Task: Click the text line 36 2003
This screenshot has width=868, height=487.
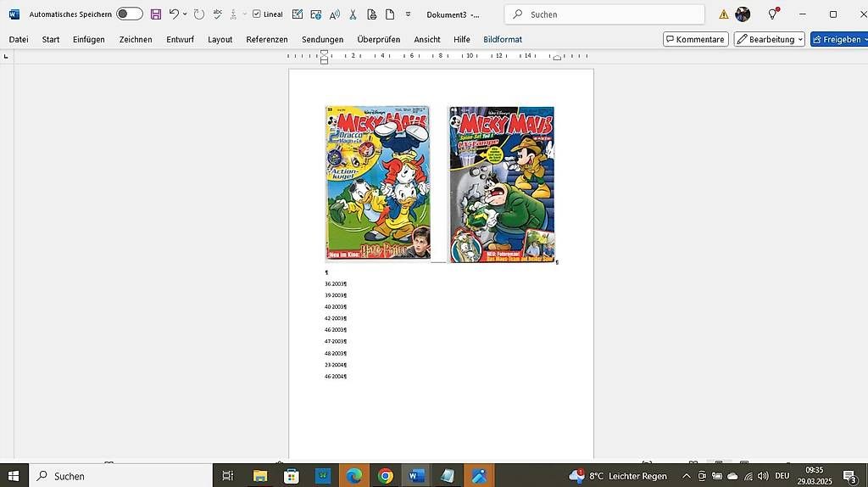Action: tap(335, 283)
